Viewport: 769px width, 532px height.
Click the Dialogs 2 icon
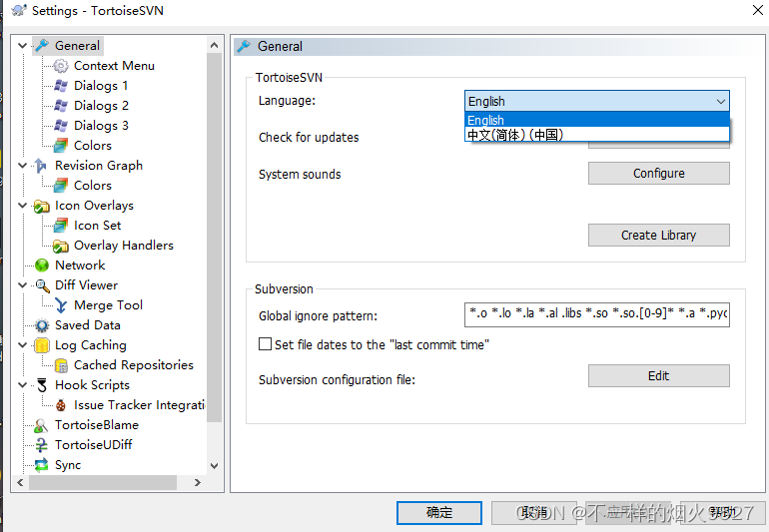tap(61, 106)
